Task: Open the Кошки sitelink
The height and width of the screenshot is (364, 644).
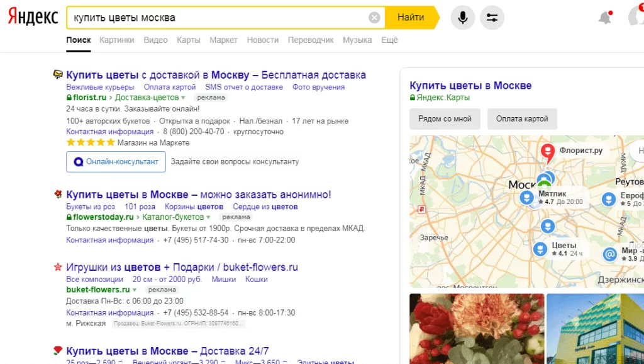Action: coord(257,279)
